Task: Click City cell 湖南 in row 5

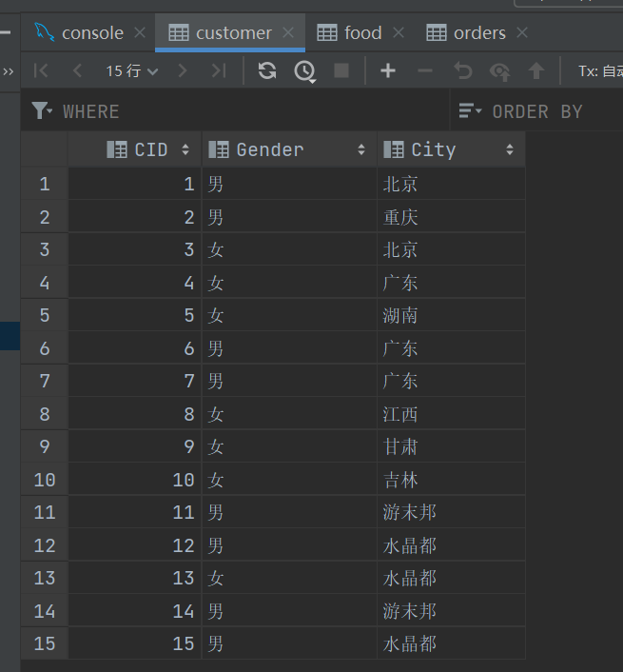Action: pos(451,315)
